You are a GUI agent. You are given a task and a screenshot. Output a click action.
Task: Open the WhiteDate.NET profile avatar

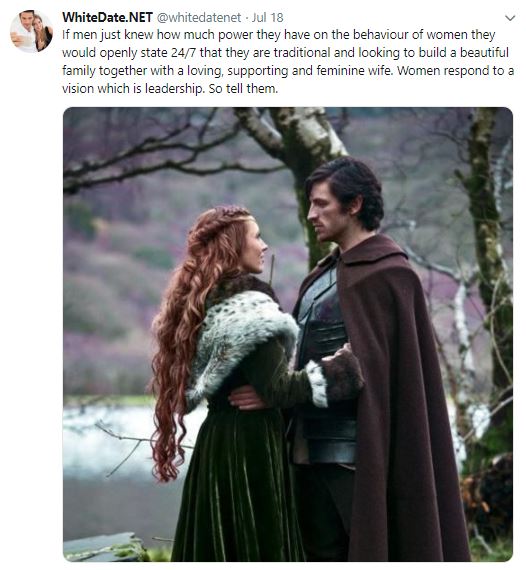click(x=31, y=31)
